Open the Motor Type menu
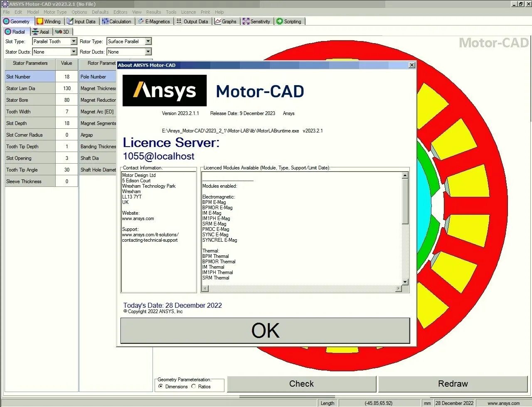Image resolution: width=532 pixels, height=407 pixels. (55, 12)
